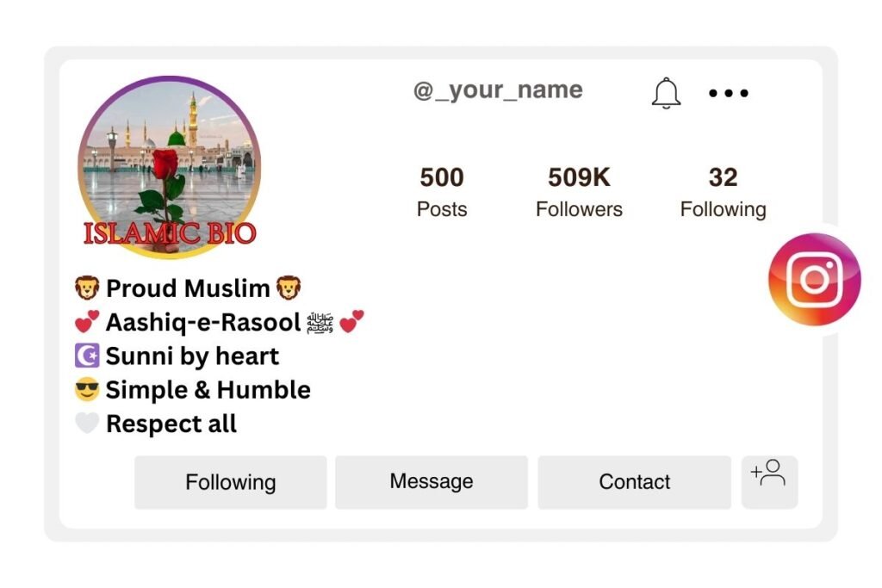Toggle the Following status button
882x588 pixels.
click(x=229, y=482)
